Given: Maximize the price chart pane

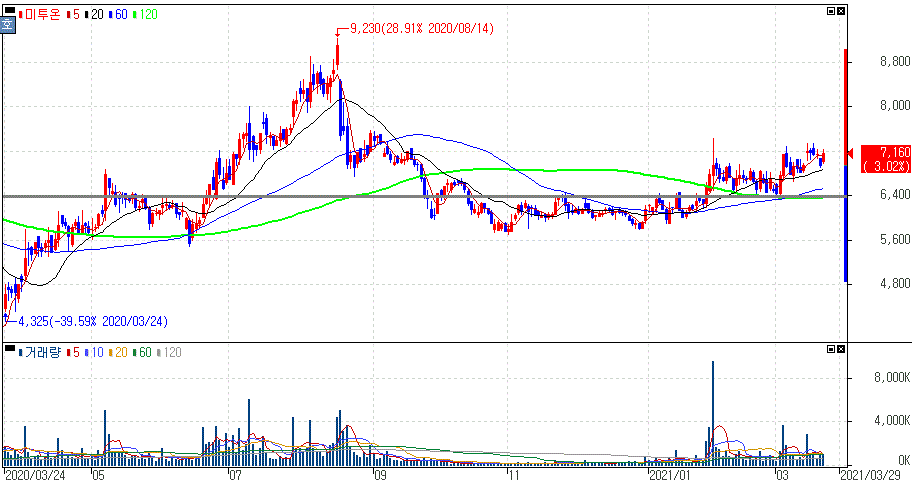Looking at the screenshot, I should (x=831, y=11).
